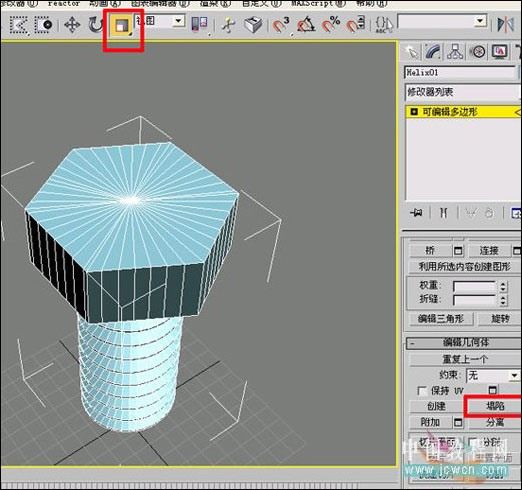Click the 折缝 crease input field
Image resolution: width=522 pixels, height=490 pixels.
[475, 300]
